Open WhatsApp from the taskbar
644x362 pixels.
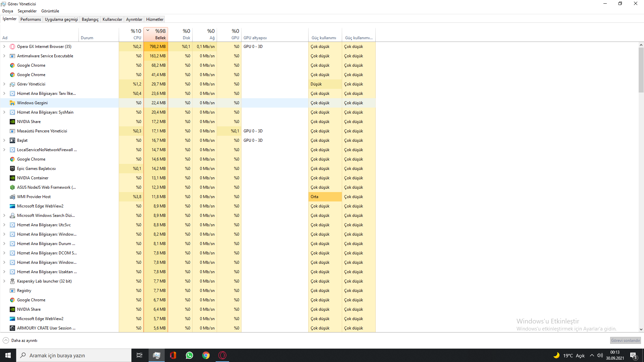point(190,355)
